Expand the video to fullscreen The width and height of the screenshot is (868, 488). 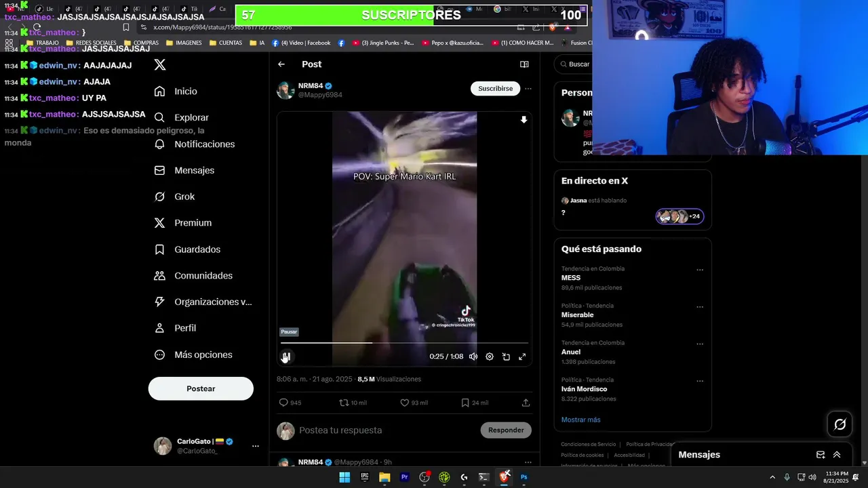pos(522,357)
